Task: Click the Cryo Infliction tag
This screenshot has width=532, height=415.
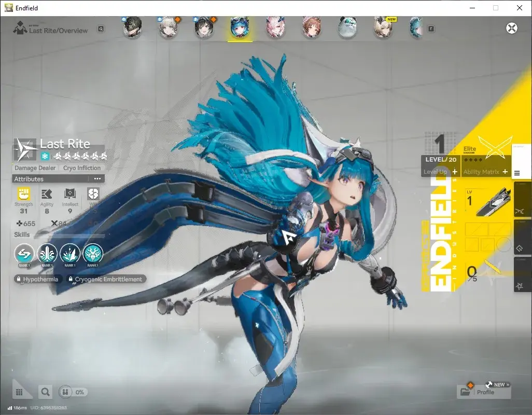Action: [82, 168]
